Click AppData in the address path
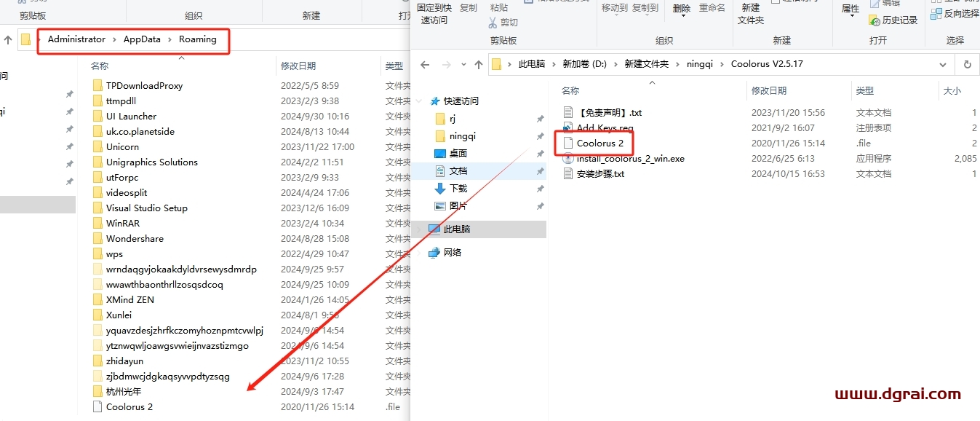The width and height of the screenshot is (980, 421). (x=142, y=39)
